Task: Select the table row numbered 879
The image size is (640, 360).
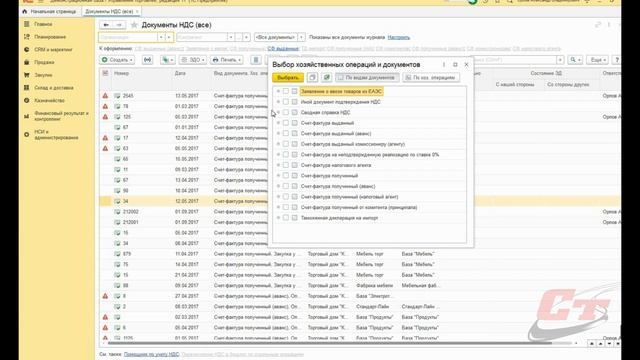Action: [x=359, y=254]
